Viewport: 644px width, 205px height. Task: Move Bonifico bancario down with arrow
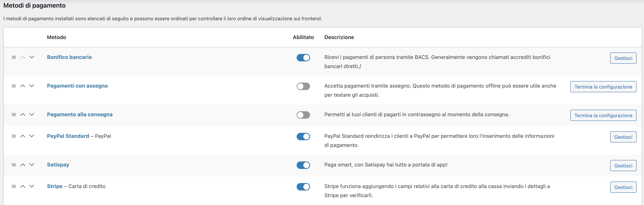point(32,57)
